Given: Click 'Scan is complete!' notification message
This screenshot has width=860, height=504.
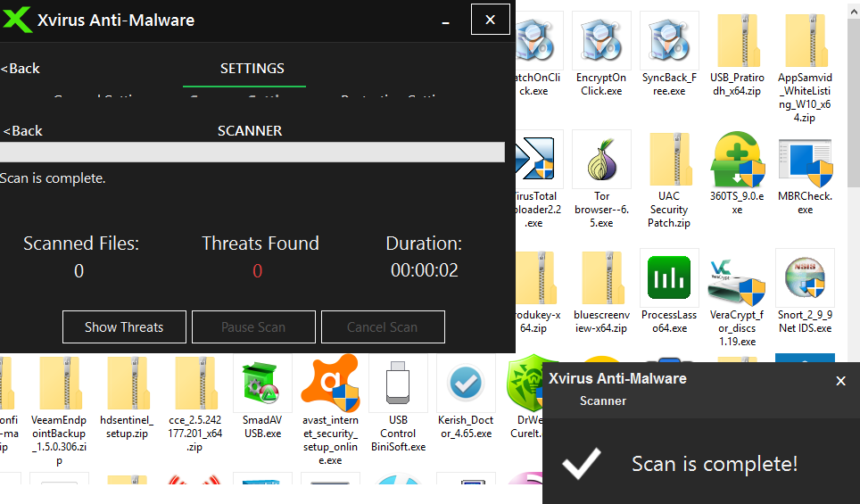Looking at the screenshot, I should pyautogui.click(x=715, y=464).
